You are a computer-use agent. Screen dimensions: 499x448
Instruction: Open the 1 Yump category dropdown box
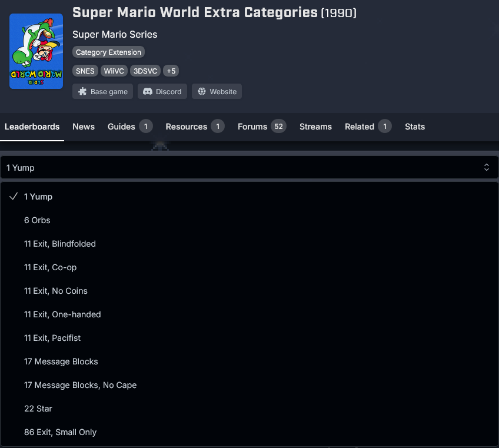click(249, 167)
